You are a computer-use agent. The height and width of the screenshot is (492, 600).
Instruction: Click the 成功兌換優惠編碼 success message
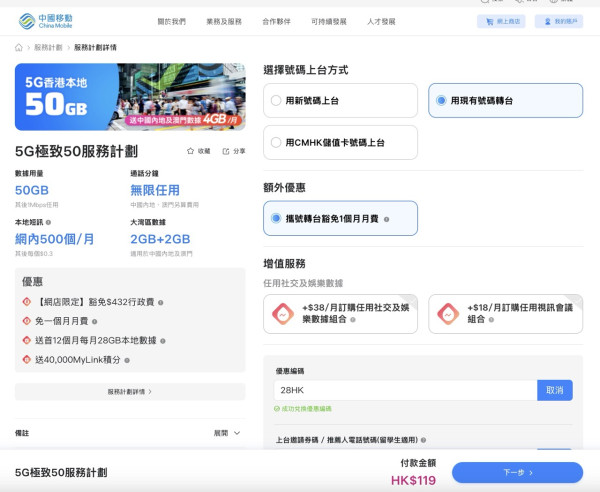pyautogui.click(x=303, y=409)
